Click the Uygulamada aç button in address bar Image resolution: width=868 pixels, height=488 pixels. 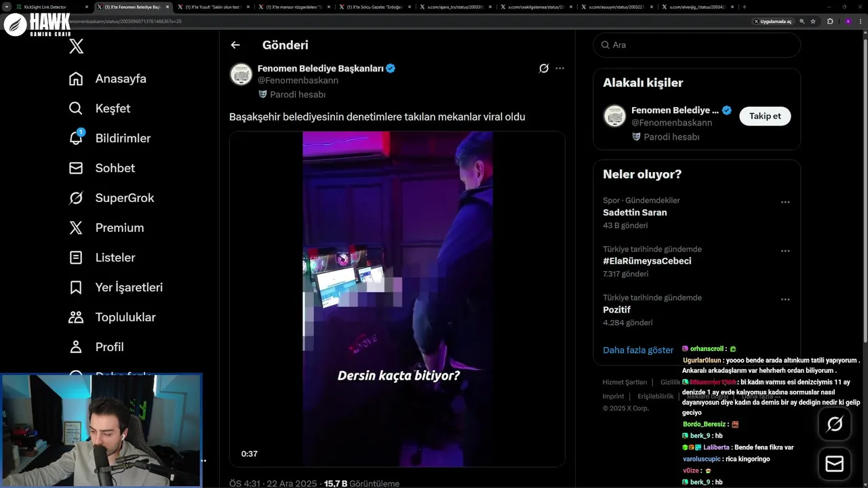pyautogui.click(x=773, y=21)
